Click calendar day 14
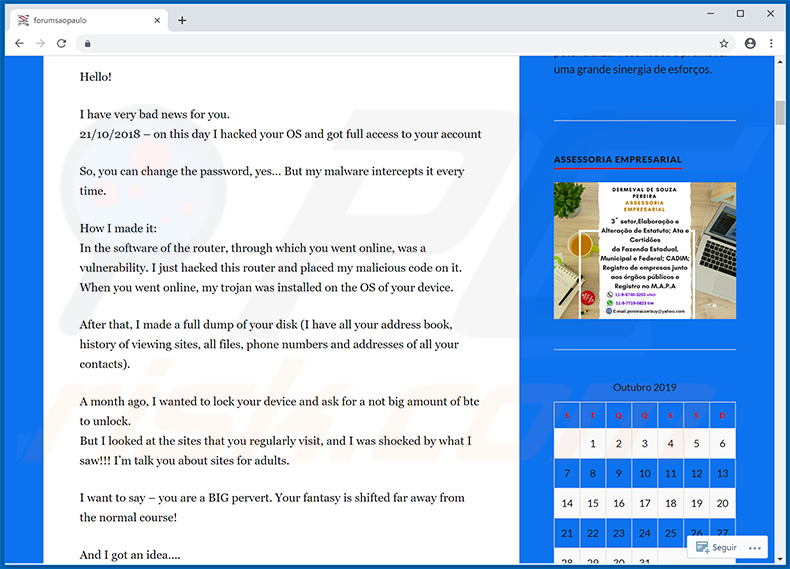The width and height of the screenshot is (790, 569). coord(567,503)
